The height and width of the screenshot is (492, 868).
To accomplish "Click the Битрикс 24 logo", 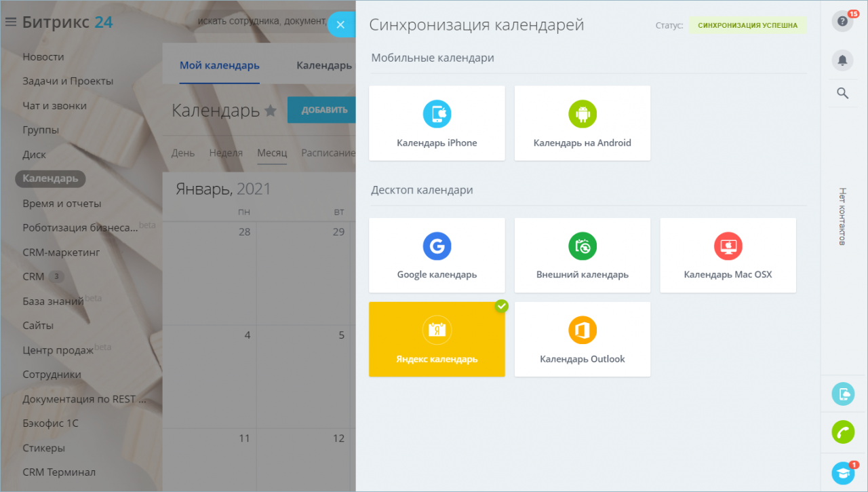I will pos(67,22).
